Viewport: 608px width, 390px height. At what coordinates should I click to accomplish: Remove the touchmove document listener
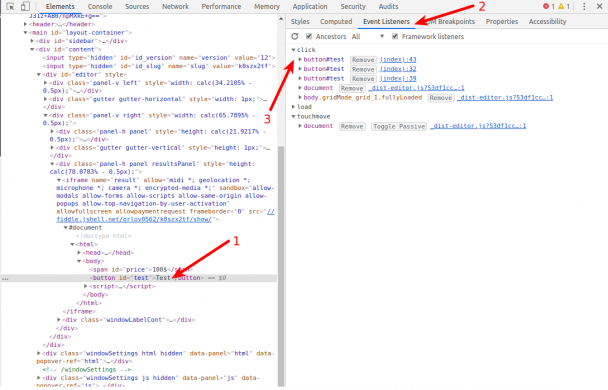(352, 126)
